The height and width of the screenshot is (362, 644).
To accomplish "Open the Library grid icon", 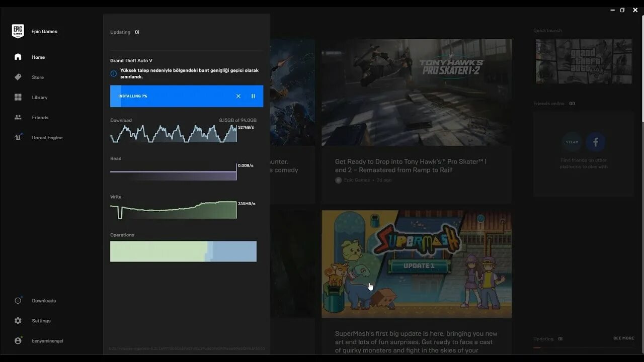I will pos(18,97).
